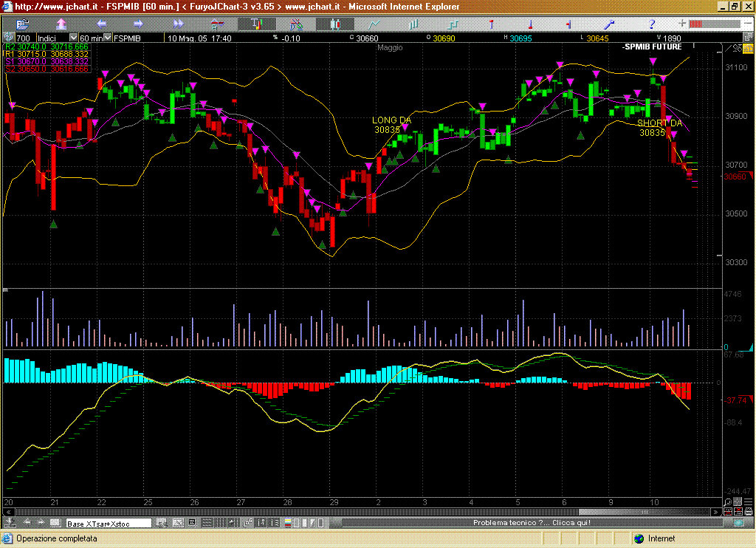Toggle the horizontal grid lines button

click(210, 523)
